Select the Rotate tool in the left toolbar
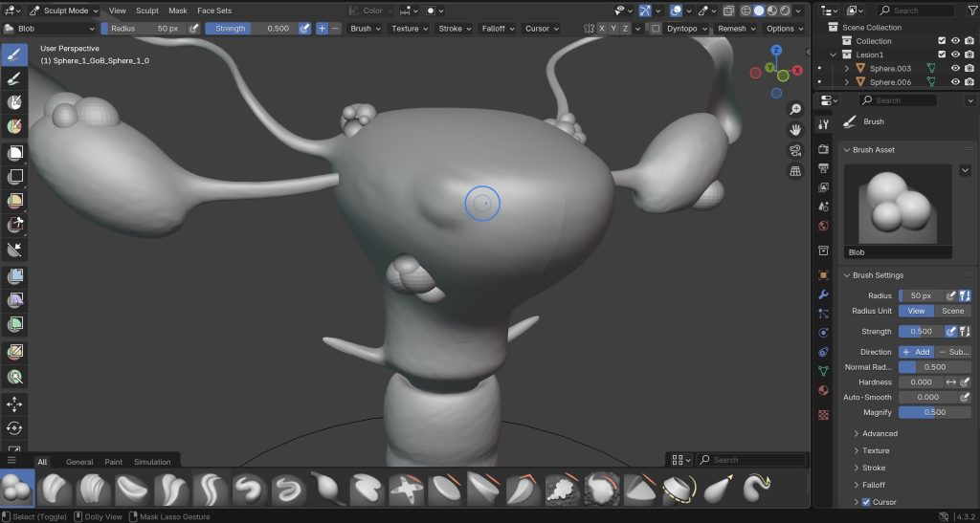980x523 pixels. [15, 428]
